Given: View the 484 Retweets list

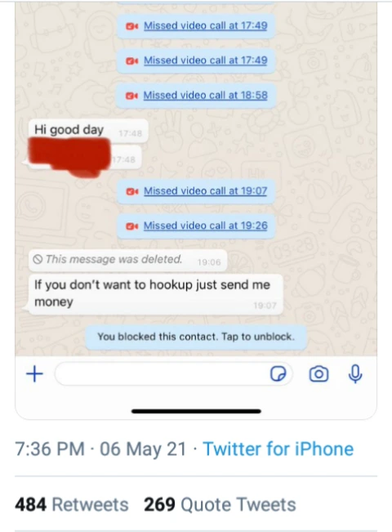Looking at the screenshot, I should [x=72, y=504].
